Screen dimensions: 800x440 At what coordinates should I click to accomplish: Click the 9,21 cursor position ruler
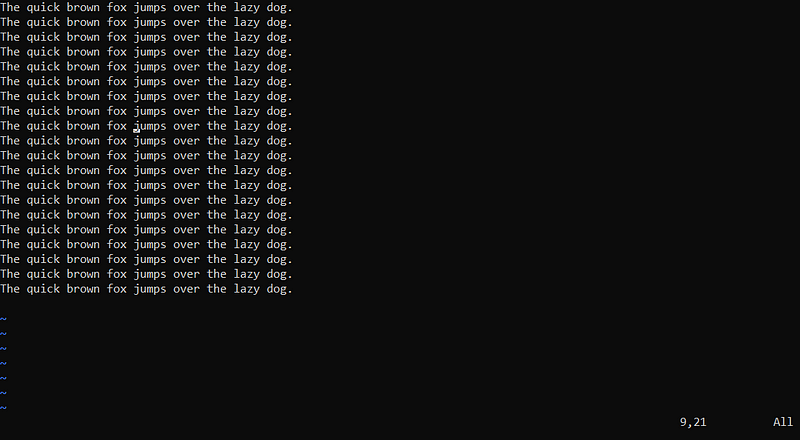[x=693, y=422]
